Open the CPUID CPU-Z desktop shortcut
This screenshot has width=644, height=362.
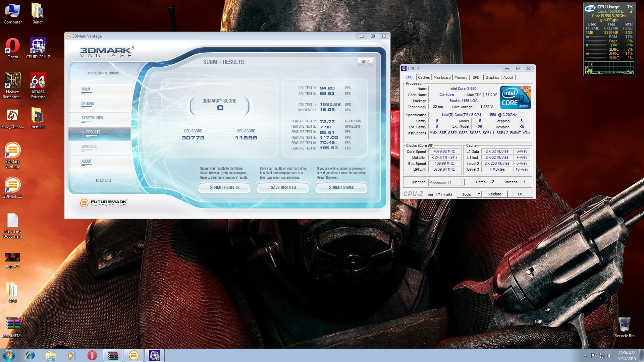click(38, 49)
